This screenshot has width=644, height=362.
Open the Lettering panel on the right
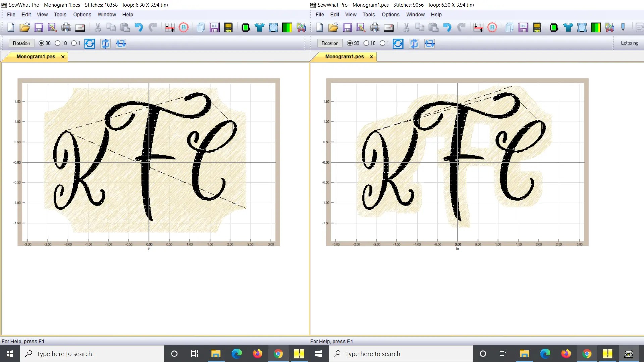630,43
